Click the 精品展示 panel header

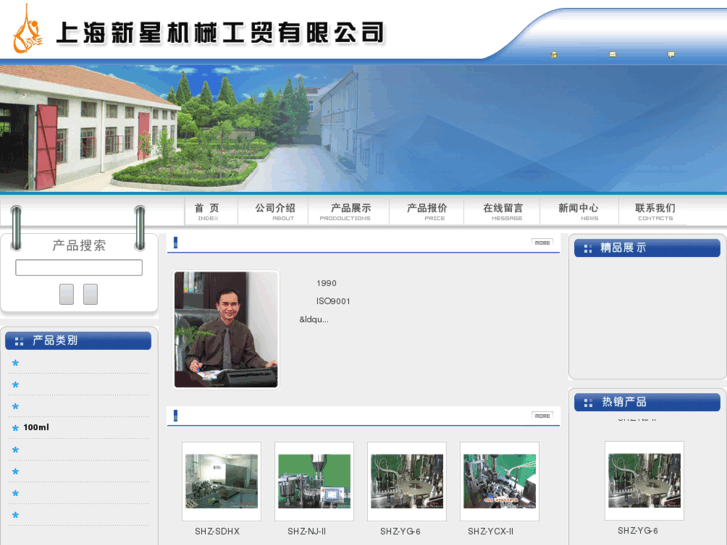[647, 248]
